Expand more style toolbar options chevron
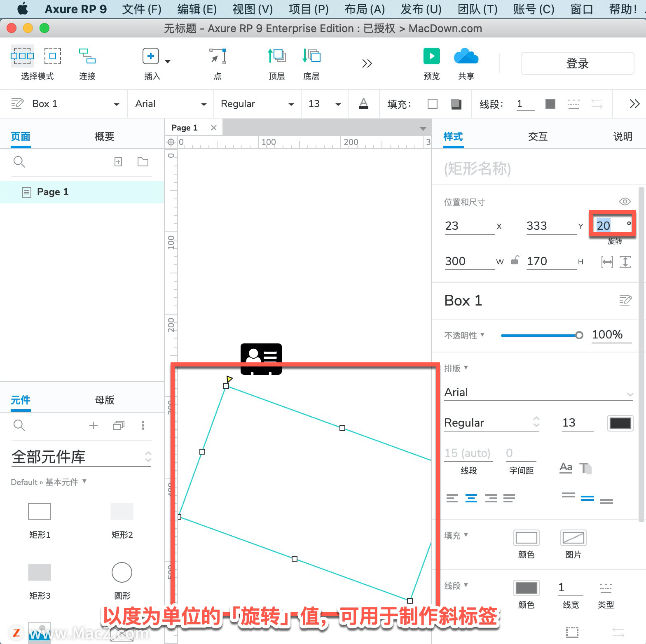Screen dimensions: 646x644 (635, 104)
